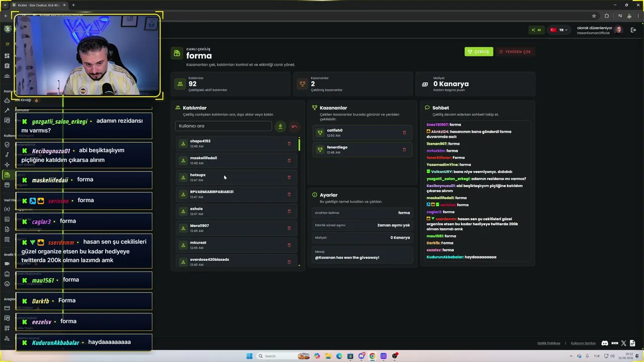Open Chrome from the taskbar
The image size is (644, 362).
coord(372,356)
